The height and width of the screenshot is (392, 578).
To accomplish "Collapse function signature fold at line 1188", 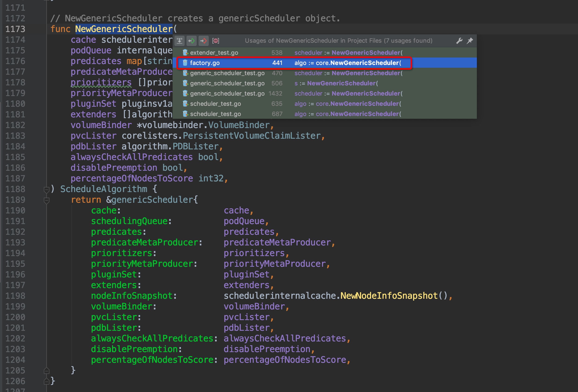I will pyautogui.click(x=47, y=190).
